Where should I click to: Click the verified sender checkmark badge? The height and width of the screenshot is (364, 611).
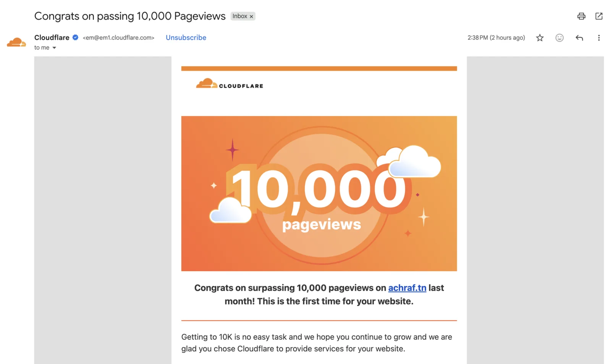(x=76, y=37)
